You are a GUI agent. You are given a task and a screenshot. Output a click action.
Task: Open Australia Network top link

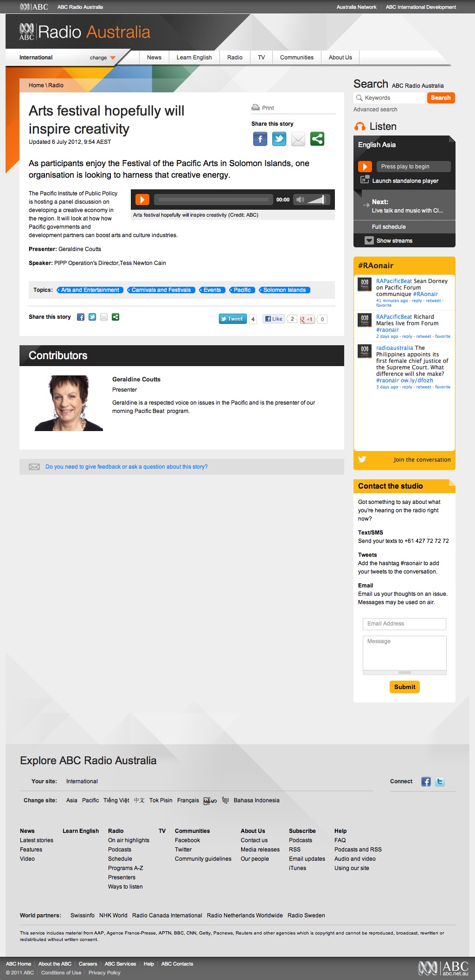356,7
